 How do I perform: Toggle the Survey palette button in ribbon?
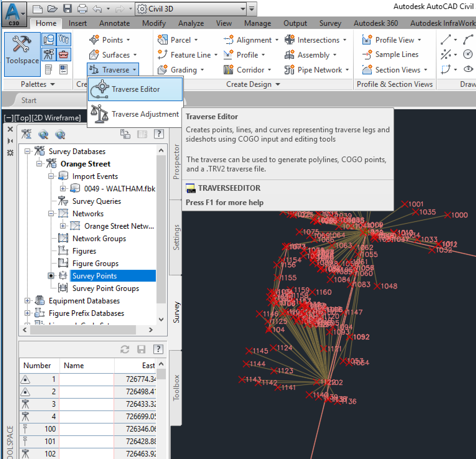click(x=49, y=55)
